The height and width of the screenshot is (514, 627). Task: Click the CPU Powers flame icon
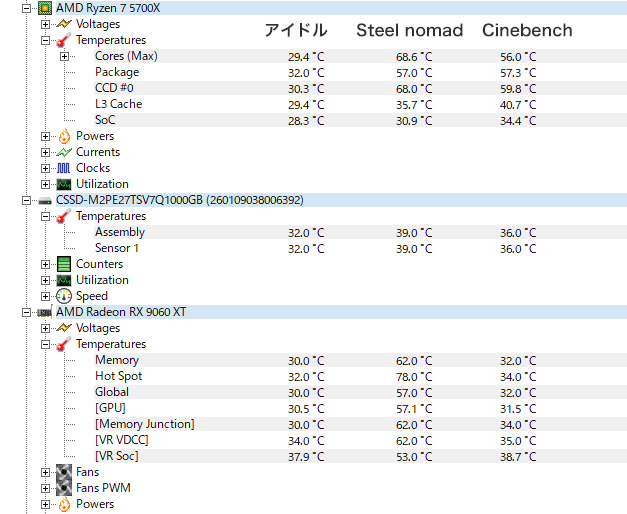[64, 136]
